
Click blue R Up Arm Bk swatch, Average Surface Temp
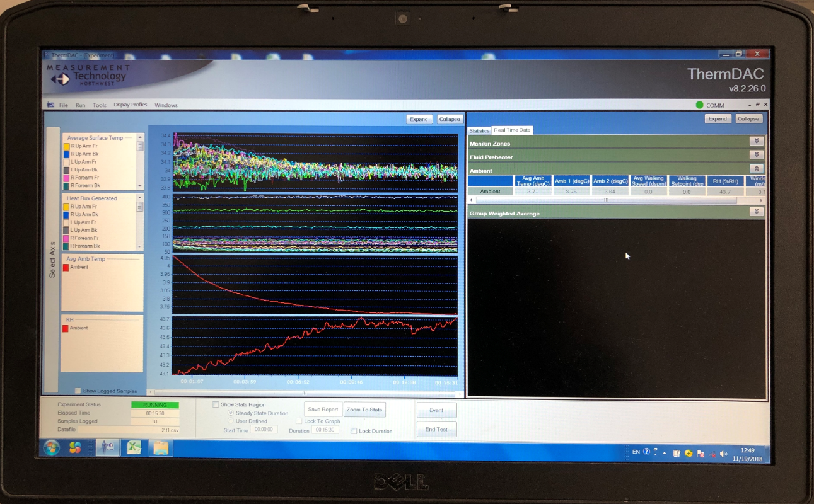(x=66, y=154)
